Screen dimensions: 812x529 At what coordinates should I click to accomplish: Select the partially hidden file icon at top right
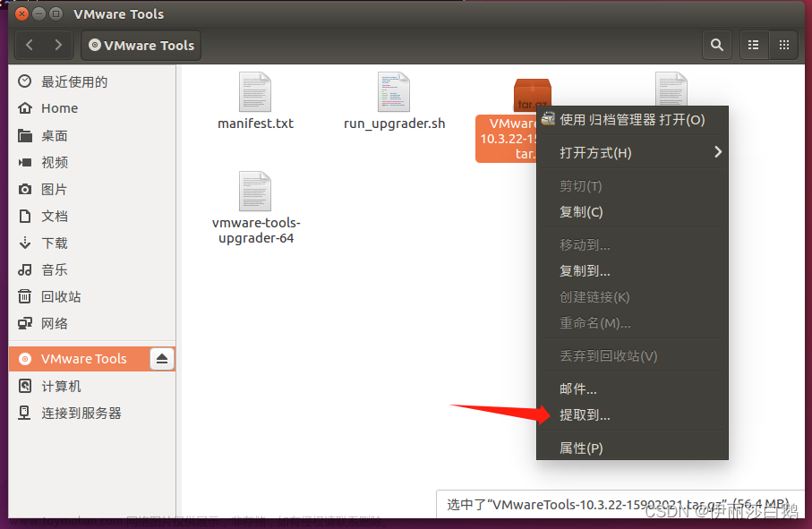click(671, 89)
